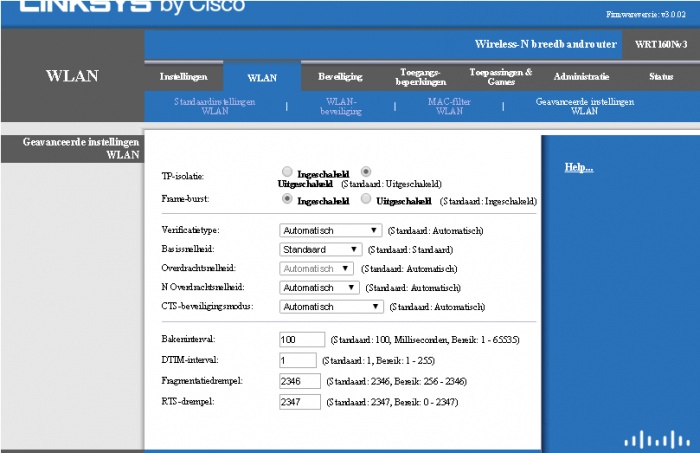Enable the TP-isolatie Ingeschakeld radio button

tap(287, 171)
